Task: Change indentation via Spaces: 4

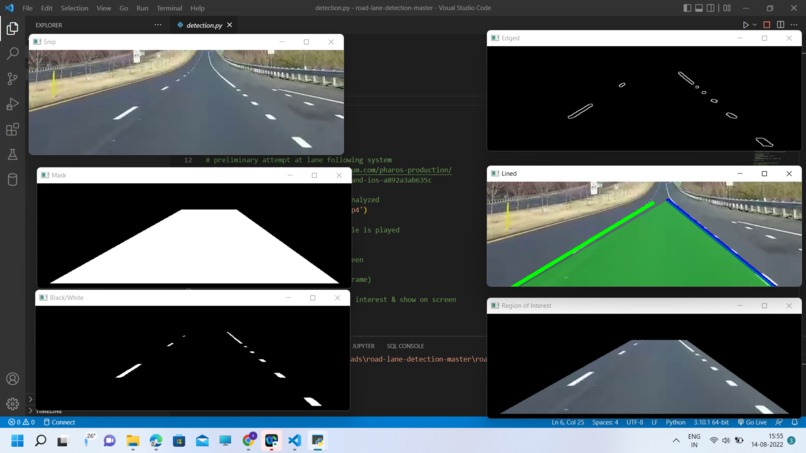Action: point(605,422)
